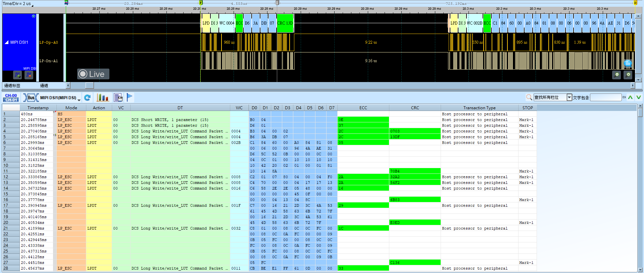644x273 pixels.
Task: Click the delete channel waveform icon
Action: (29, 75)
